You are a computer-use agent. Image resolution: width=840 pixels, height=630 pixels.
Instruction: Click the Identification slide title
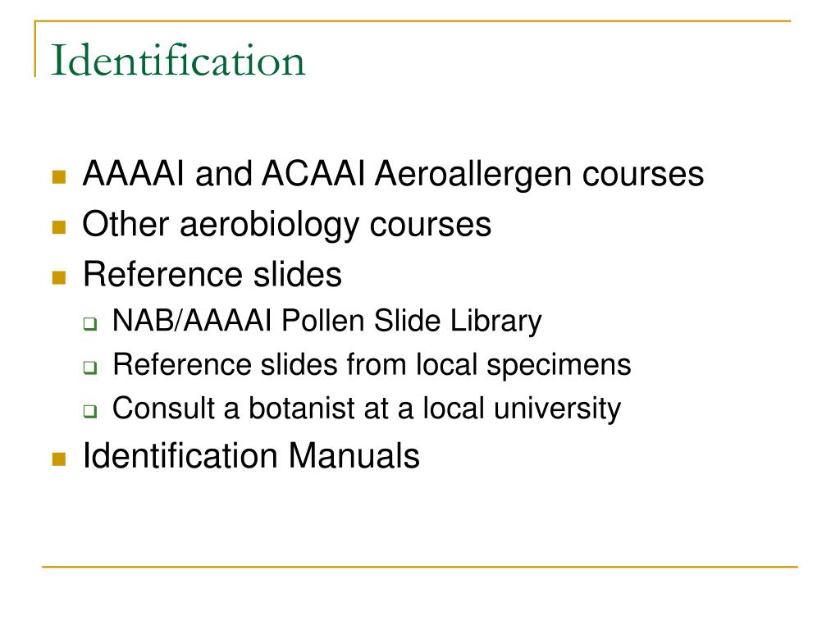(x=178, y=61)
